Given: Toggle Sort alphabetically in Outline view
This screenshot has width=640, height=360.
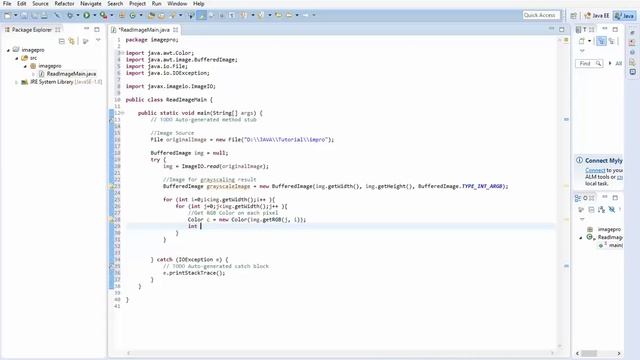Looking at the screenshot, I should (601, 209).
